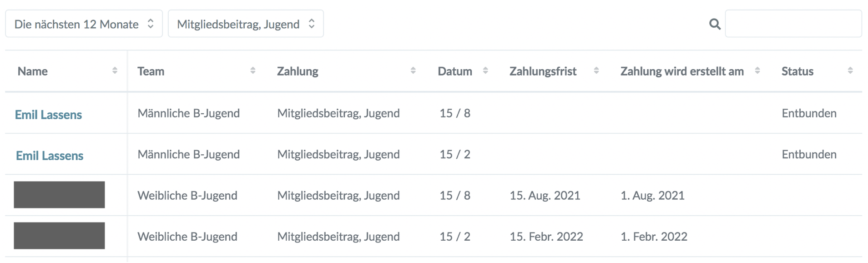Screen dimensions: 868x263
Task: Open Emil Lassens link in second row
Action: point(50,156)
